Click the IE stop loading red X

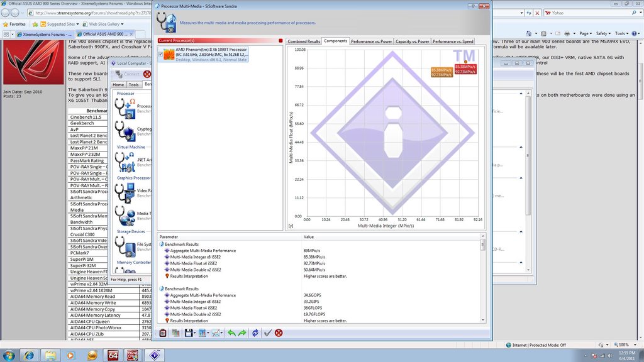pyautogui.click(x=537, y=13)
